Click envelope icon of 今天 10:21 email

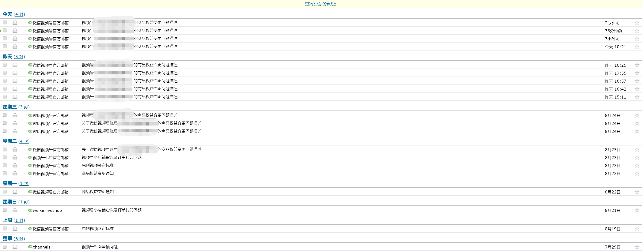coord(15,47)
